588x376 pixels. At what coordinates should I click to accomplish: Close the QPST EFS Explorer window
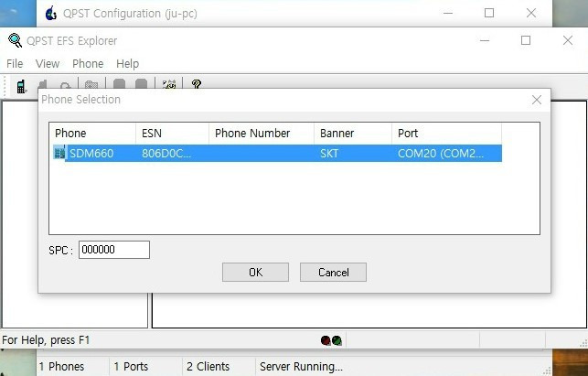[568, 40]
